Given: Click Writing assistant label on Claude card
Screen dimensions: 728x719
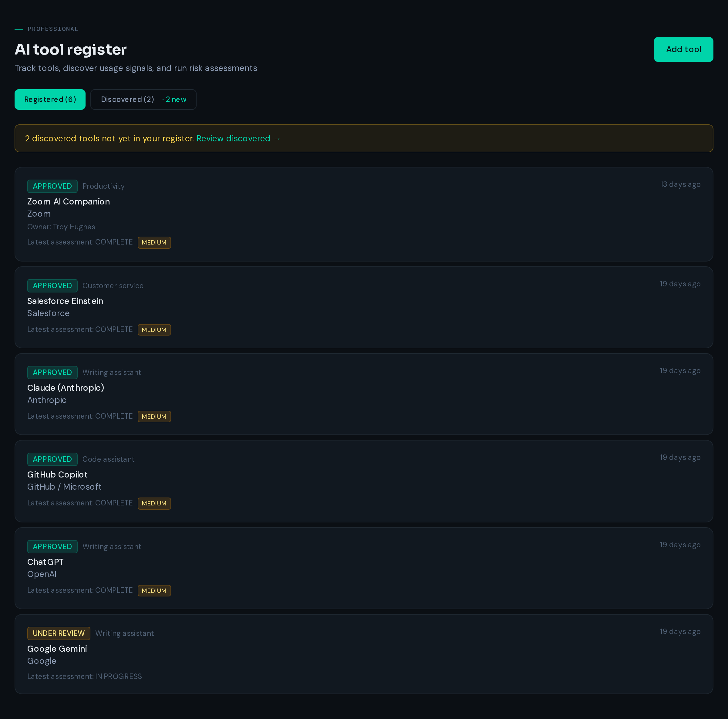Looking at the screenshot, I should click(x=112, y=372).
